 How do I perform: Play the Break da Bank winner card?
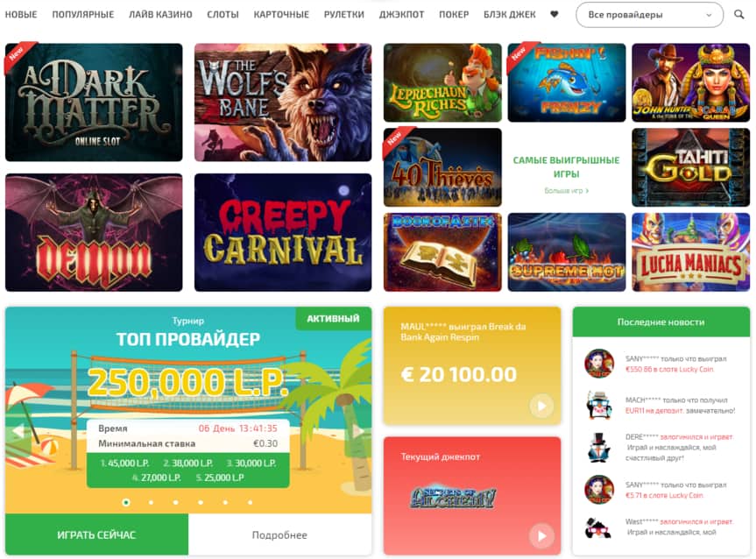(x=541, y=406)
